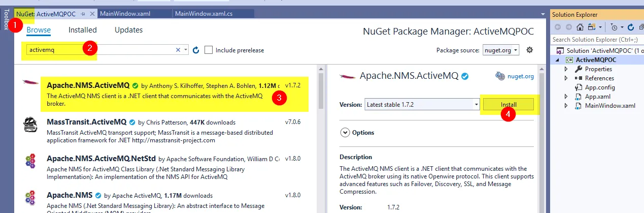Click the Home icon in Solution Explorer

[x=580, y=27]
